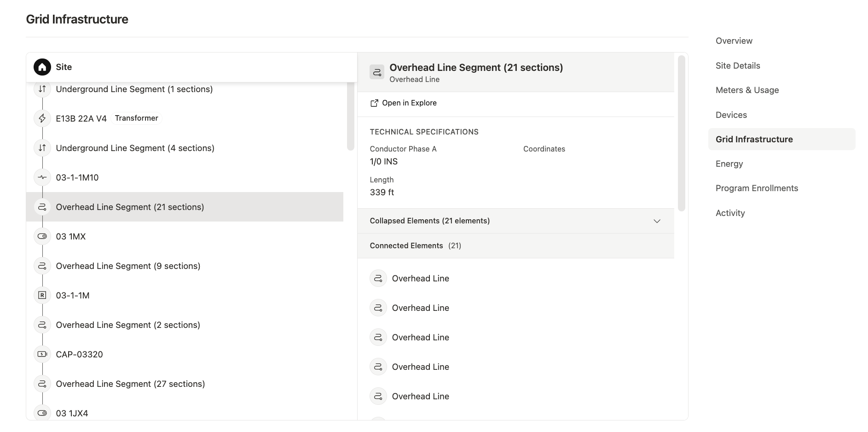Expand Collapsed Elements (21 elements) section
The height and width of the screenshot is (432, 868).
point(516,221)
